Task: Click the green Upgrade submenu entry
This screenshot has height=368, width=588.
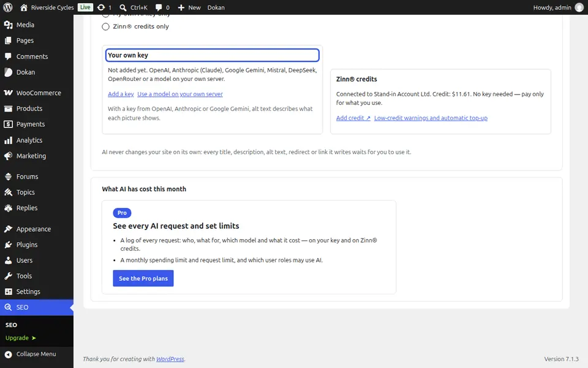Action: coord(21,338)
